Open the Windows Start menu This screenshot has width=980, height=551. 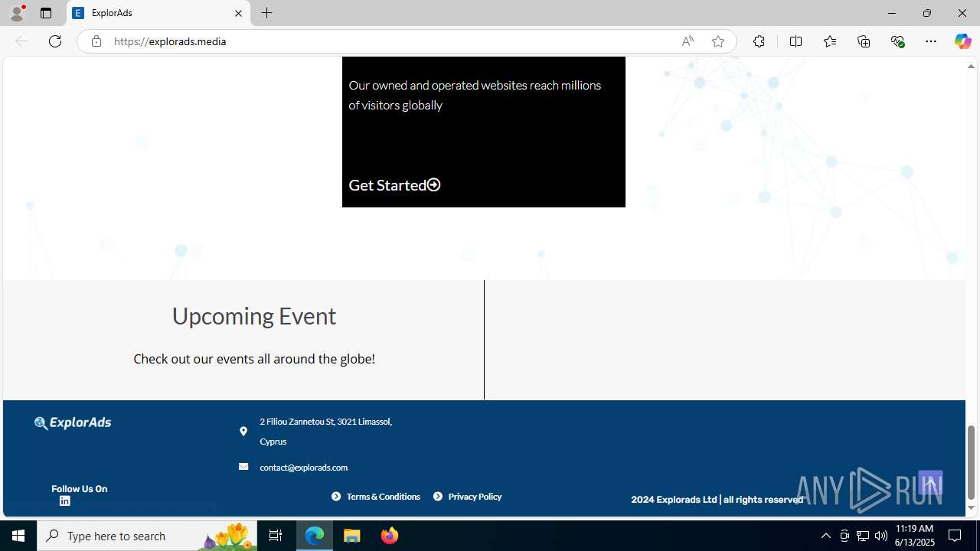18,536
